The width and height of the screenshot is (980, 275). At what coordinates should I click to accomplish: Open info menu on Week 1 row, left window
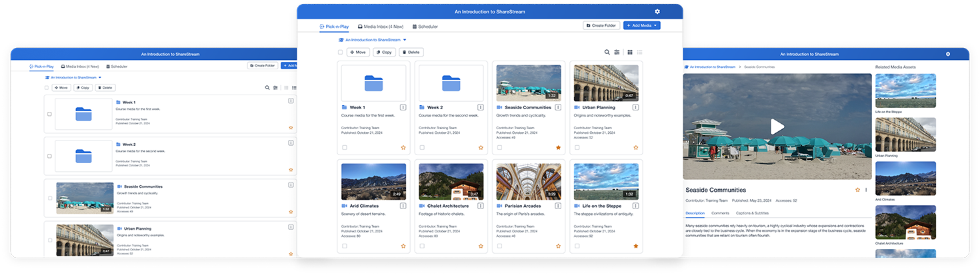(291, 101)
